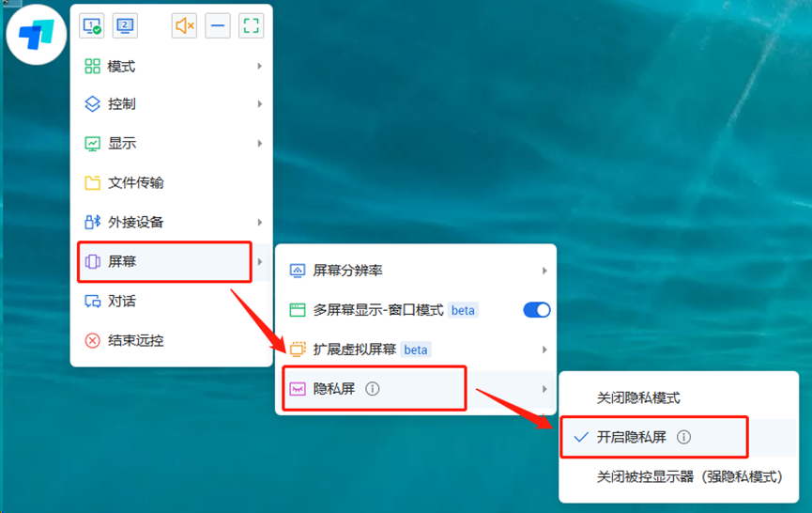Click the 文件传输 folder icon

pyautogui.click(x=92, y=183)
